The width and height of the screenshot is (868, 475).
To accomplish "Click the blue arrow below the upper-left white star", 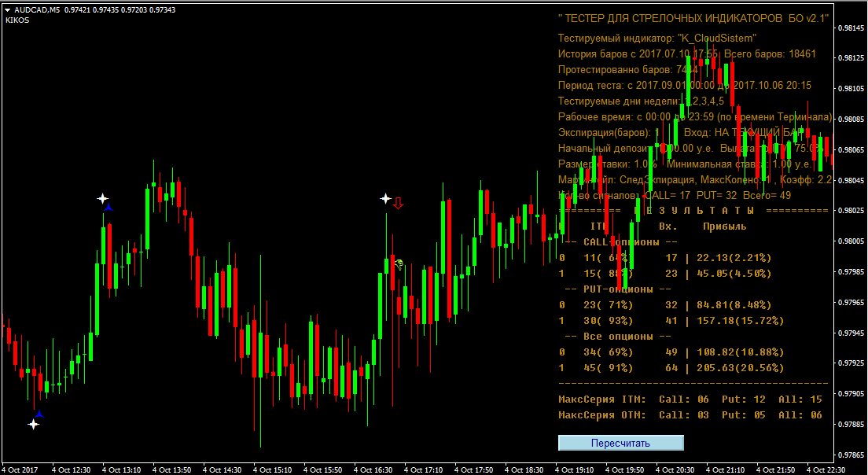I will click(x=108, y=208).
